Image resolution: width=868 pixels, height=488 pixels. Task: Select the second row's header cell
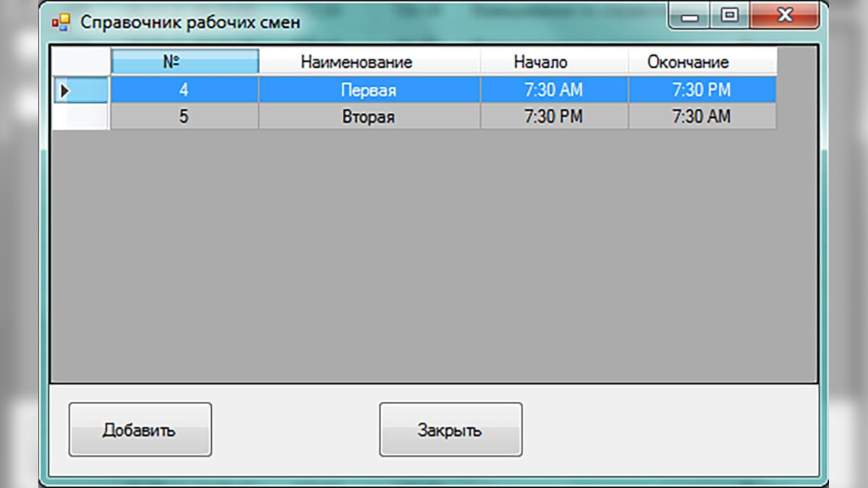coord(82,116)
